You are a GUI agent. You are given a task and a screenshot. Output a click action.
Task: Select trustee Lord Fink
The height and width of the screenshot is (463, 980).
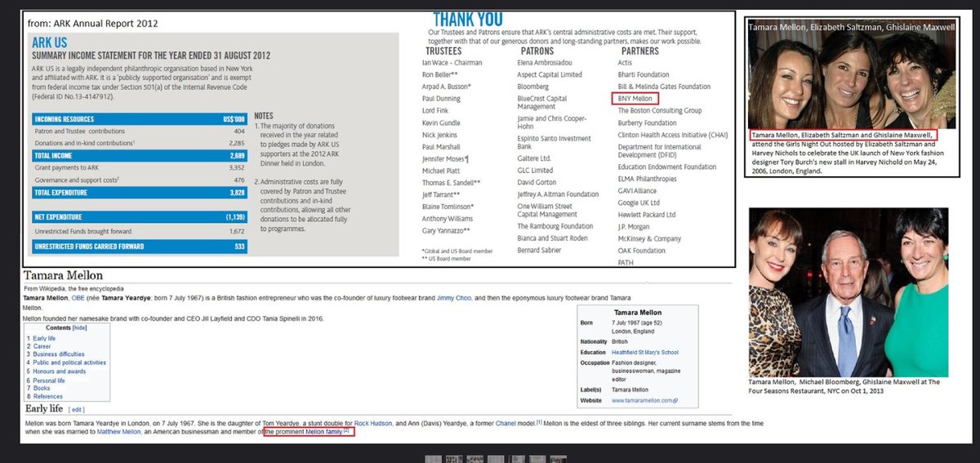(437, 110)
